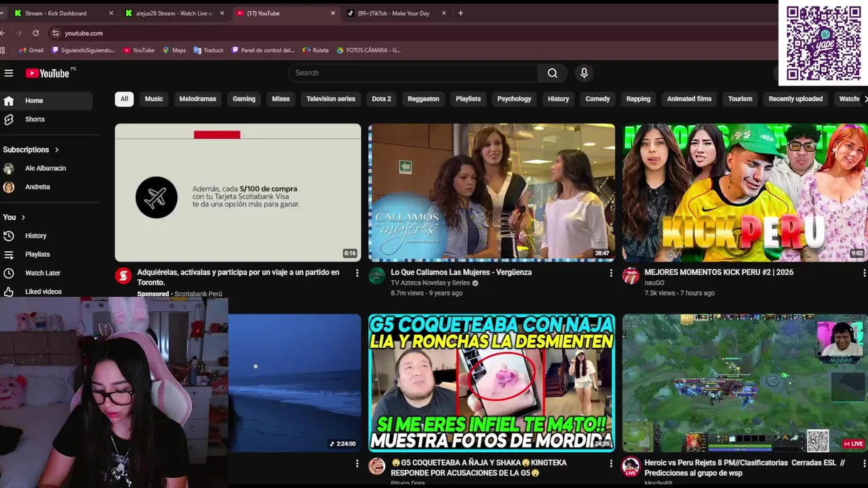Select the All category chip
This screenshot has height=488, width=868.
coord(124,99)
